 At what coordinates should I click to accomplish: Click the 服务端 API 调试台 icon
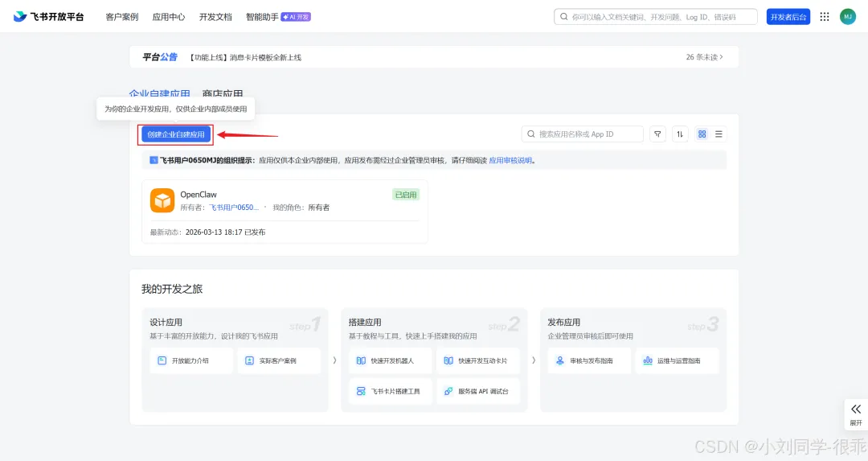tap(448, 391)
